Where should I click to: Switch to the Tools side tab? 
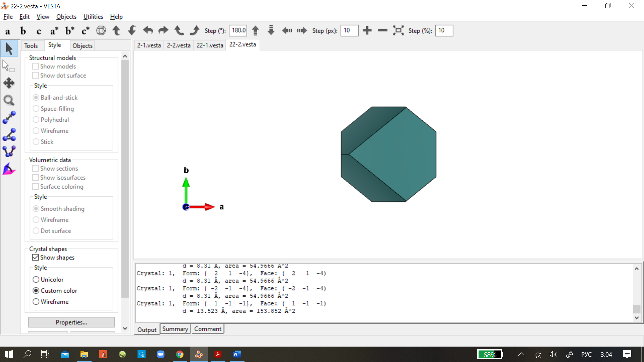(31, 46)
